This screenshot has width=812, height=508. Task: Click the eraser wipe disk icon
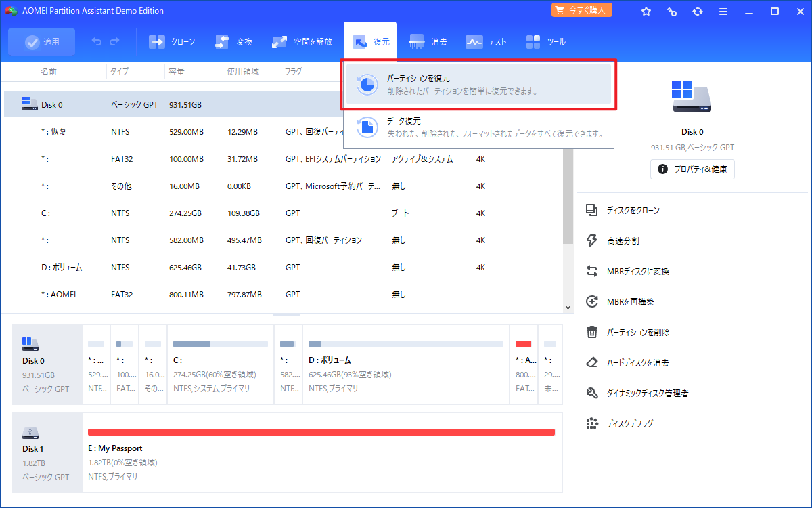pyautogui.click(x=592, y=362)
